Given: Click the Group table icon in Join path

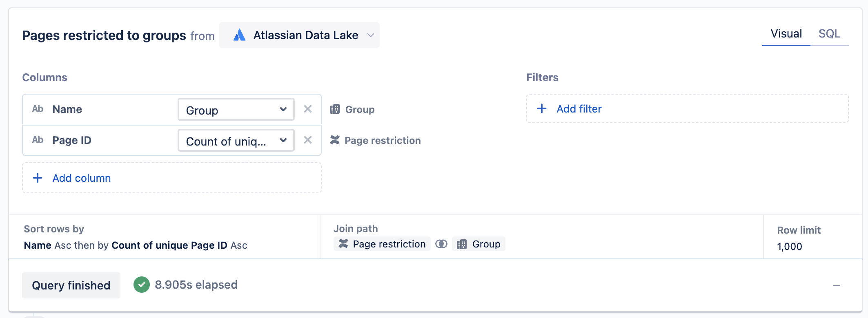Looking at the screenshot, I should point(462,244).
